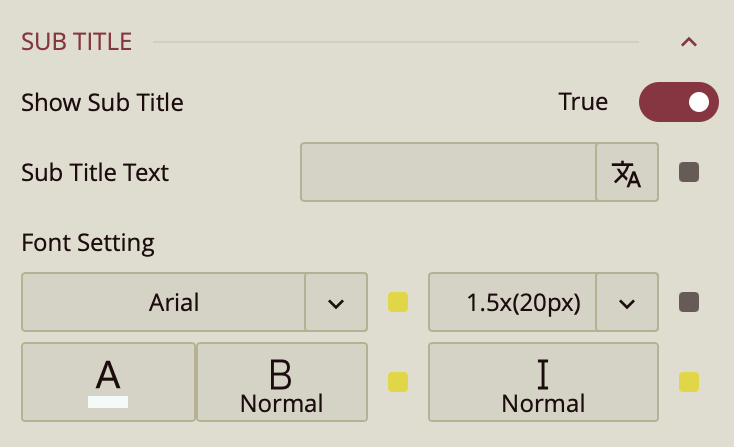Collapse the SUB TITLE section chevron
The width and height of the screenshot is (734, 447).
(688, 42)
